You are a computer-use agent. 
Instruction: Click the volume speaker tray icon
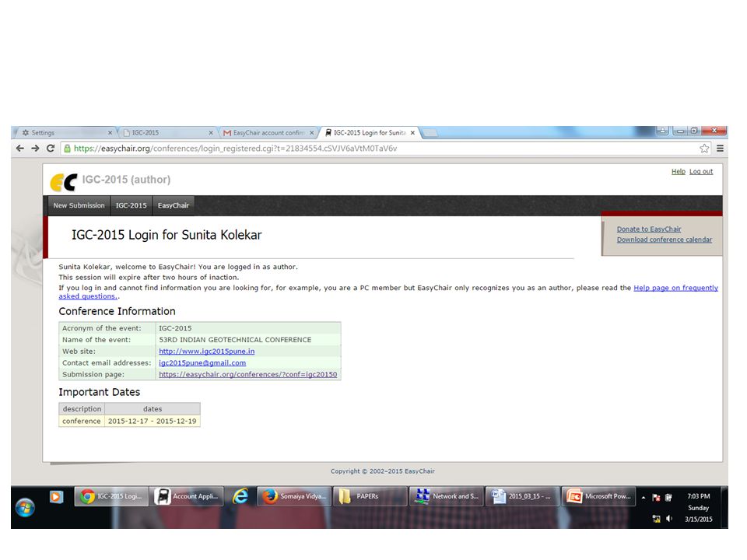[669, 519]
